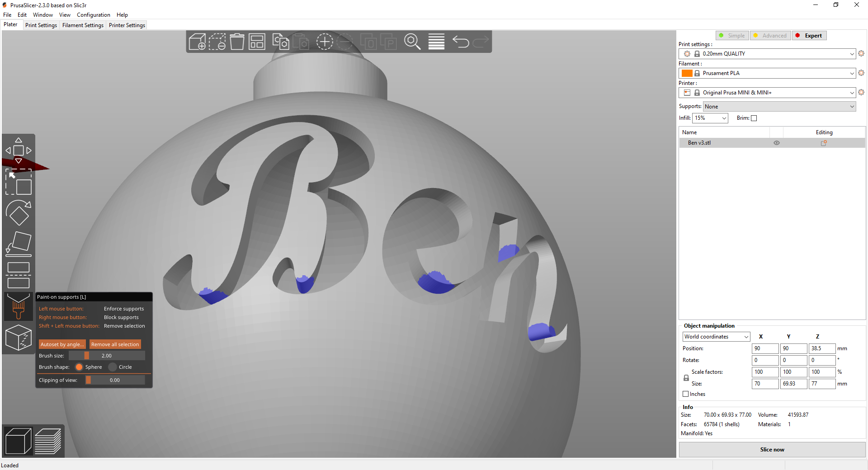Click the Arrange objects icon

point(257,42)
